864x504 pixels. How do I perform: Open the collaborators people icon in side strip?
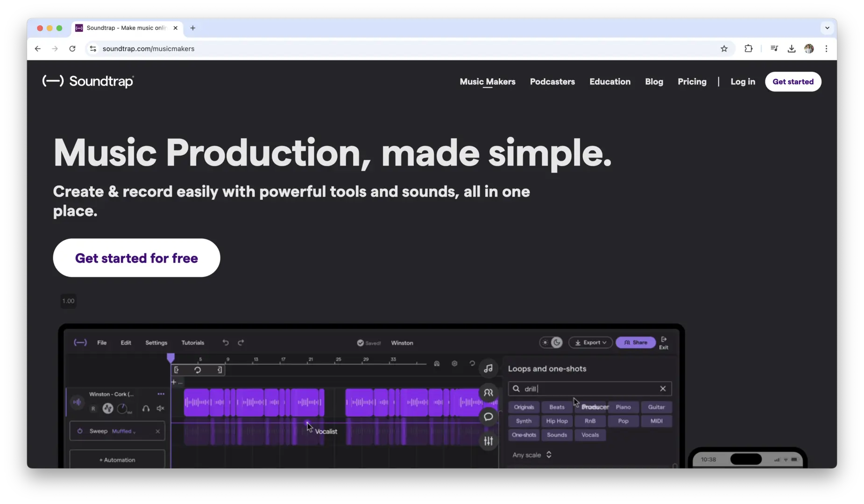[x=489, y=393]
